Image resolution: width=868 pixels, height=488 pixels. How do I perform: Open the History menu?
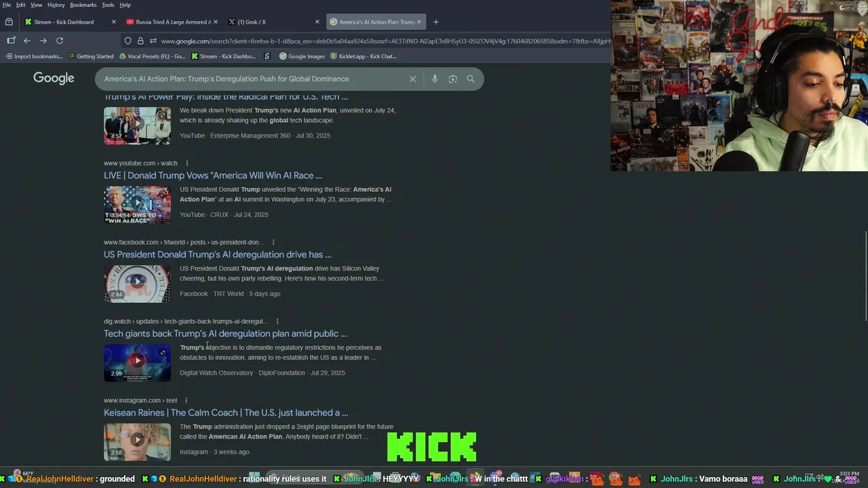[x=56, y=5]
